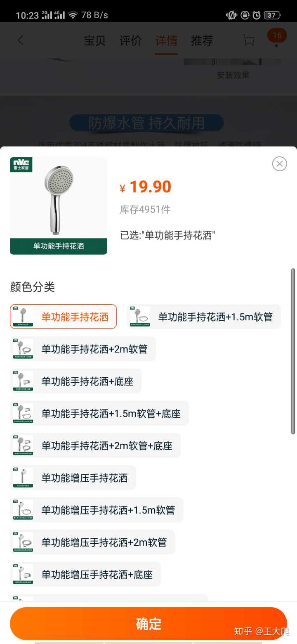
Task: Pick 单功能增压手持花洒+底座 option
Action: (85, 574)
